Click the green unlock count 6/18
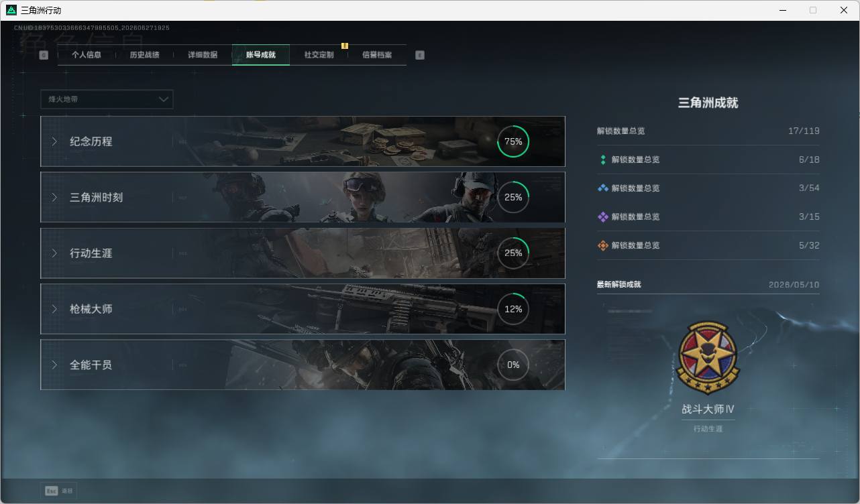Viewport: 860px width, 504px height. [x=809, y=160]
